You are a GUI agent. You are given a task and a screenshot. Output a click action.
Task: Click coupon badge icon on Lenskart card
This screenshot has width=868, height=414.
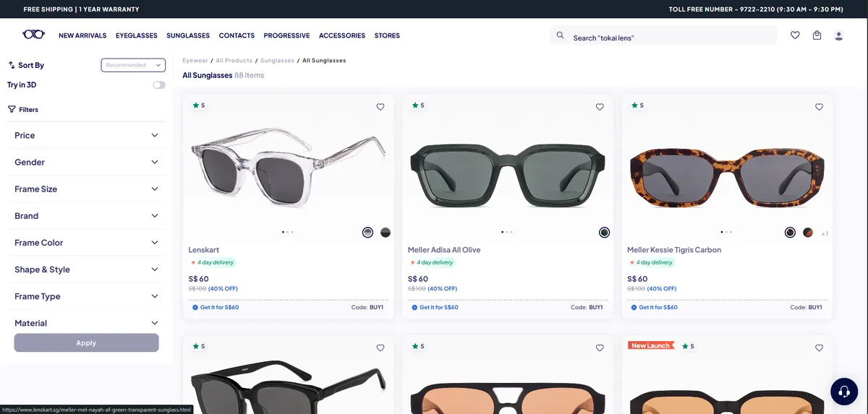(x=195, y=307)
